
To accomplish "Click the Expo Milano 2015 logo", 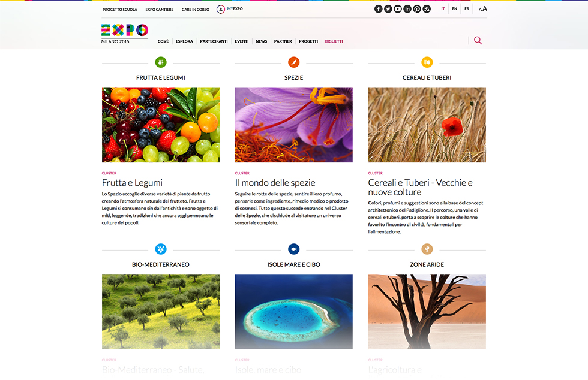I will [125, 34].
